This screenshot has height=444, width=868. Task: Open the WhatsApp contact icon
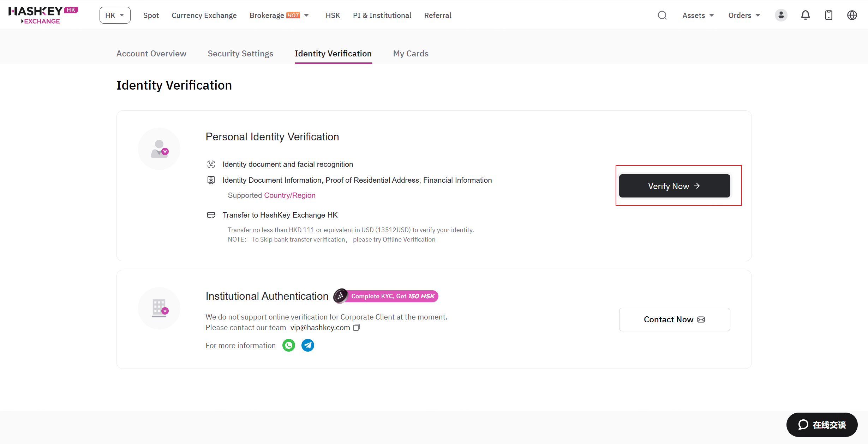click(289, 345)
